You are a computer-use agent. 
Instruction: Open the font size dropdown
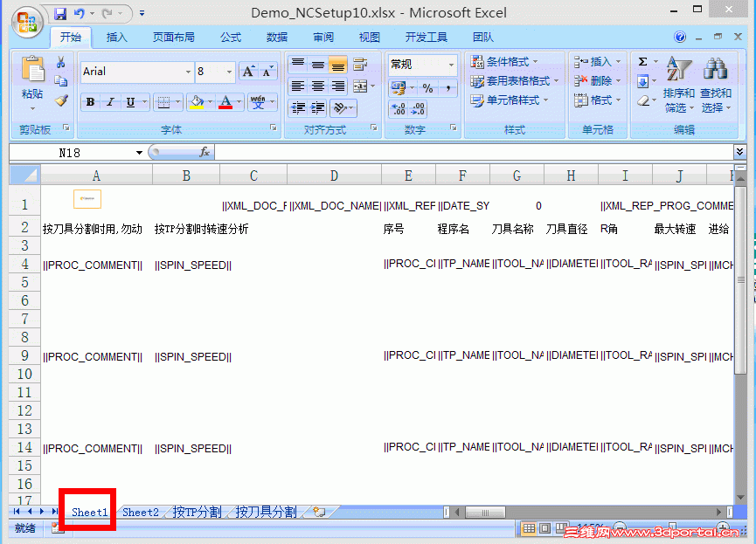(x=228, y=71)
